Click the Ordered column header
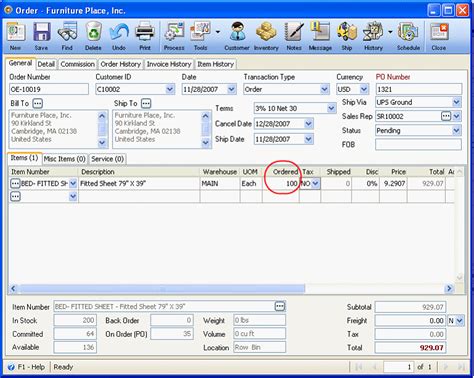This screenshot has height=378, width=474. (281, 172)
